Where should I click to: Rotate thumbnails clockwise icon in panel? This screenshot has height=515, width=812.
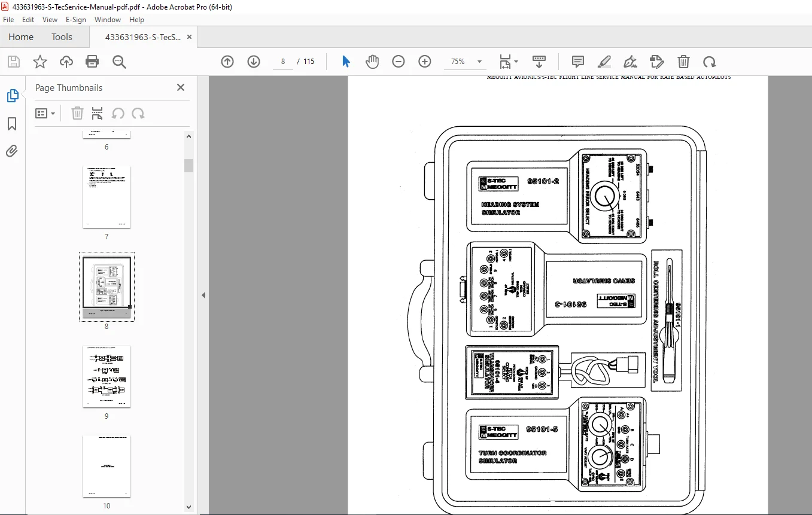[x=138, y=114]
